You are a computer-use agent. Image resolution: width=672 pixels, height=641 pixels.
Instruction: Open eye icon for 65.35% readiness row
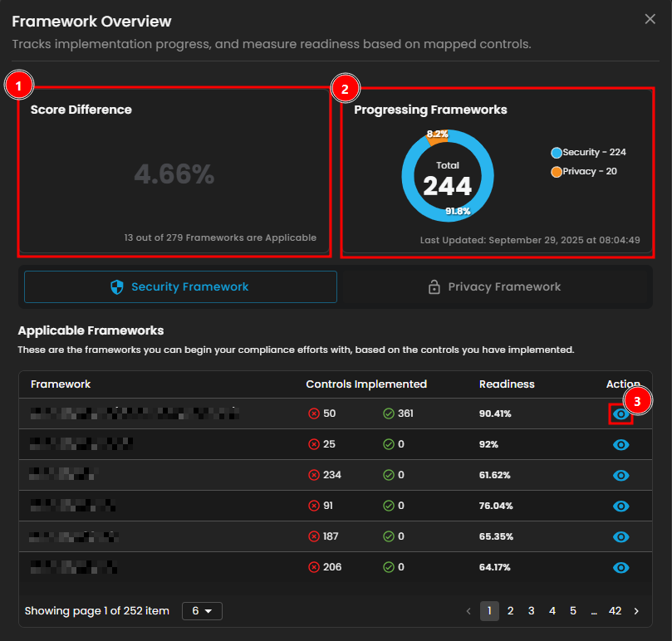pyautogui.click(x=620, y=537)
